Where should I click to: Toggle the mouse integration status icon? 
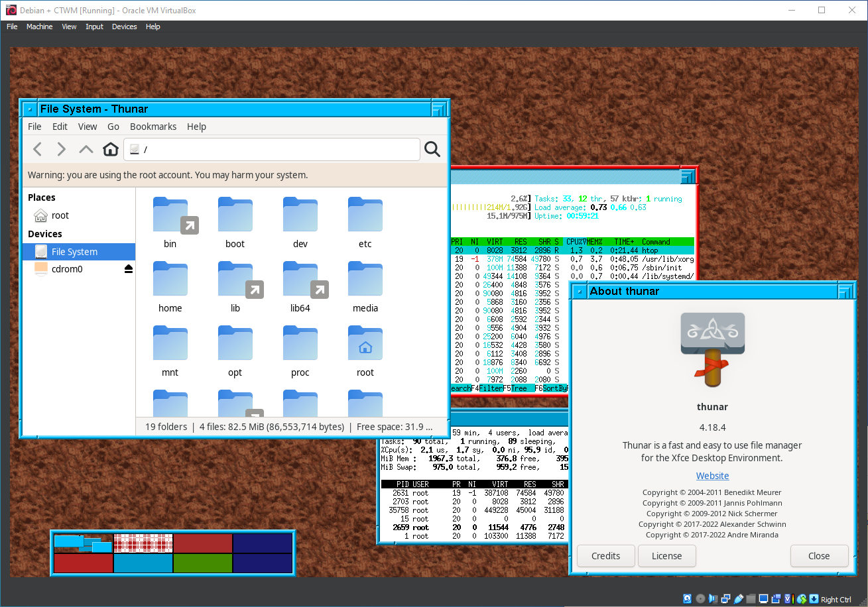[802, 598]
